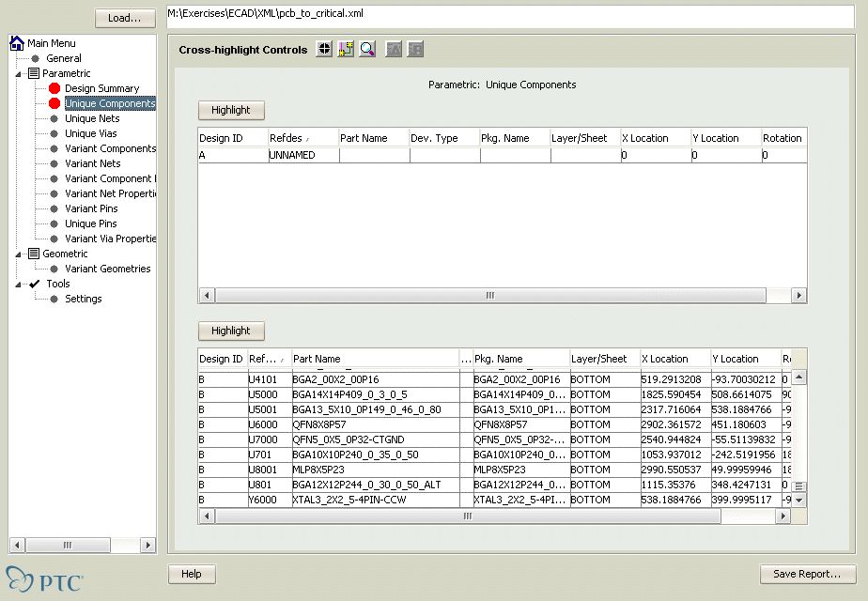
Task: Click the red dot beside Design Summary
Action: (54, 88)
